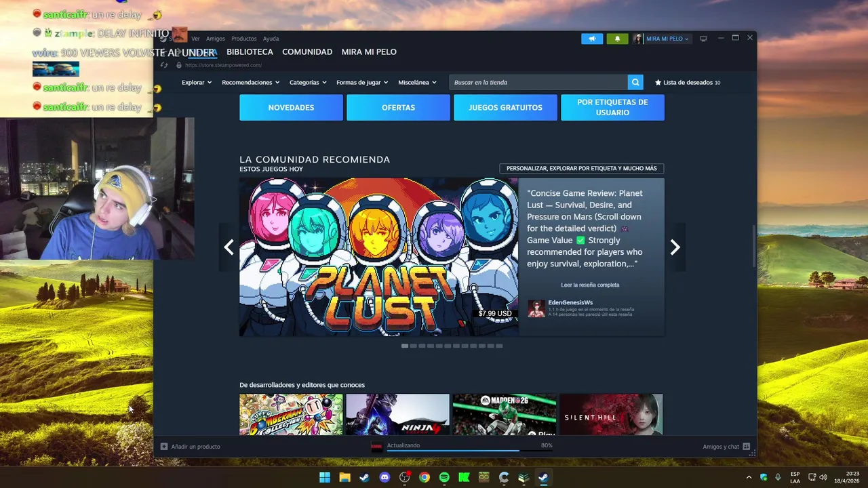Image resolution: width=868 pixels, height=488 pixels.
Task: Open the MIRA MI PELO profile tab
Action: (369, 52)
